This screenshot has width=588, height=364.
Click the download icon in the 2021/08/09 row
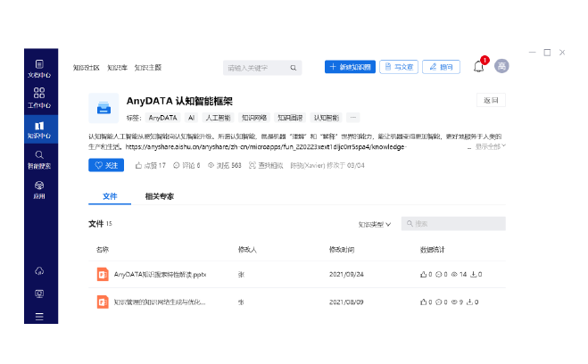(469, 302)
